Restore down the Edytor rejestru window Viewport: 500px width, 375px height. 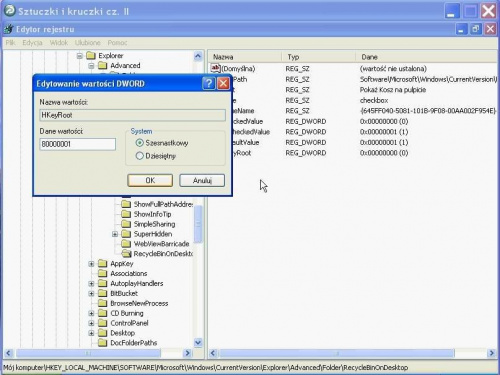click(476, 29)
